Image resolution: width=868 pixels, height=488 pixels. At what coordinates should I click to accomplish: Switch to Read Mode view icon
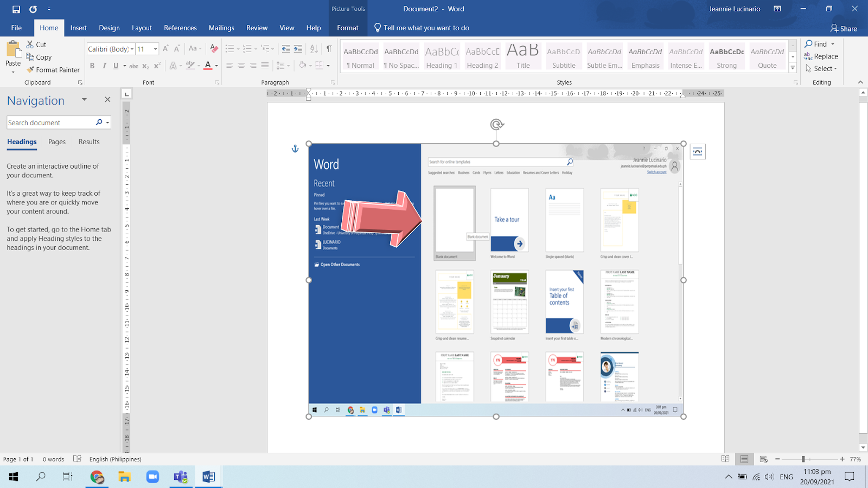725,459
